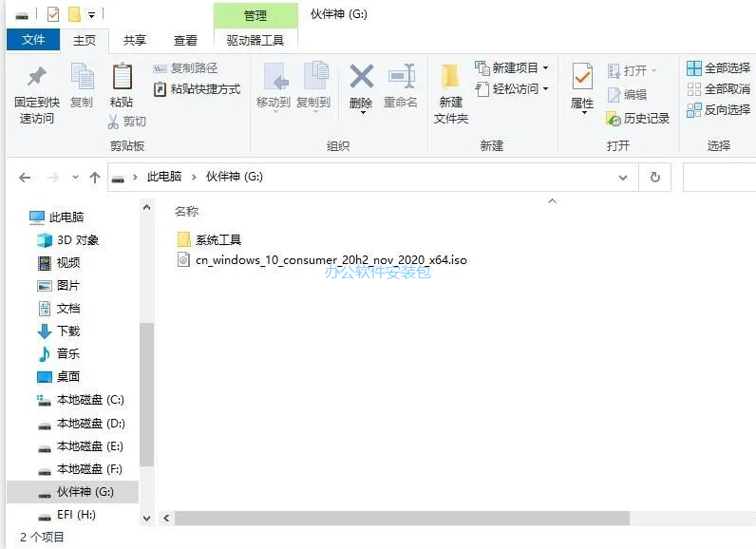Click the Delete icon in ribbon
The width and height of the screenshot is (756, 549).
[x=361, y=78]
